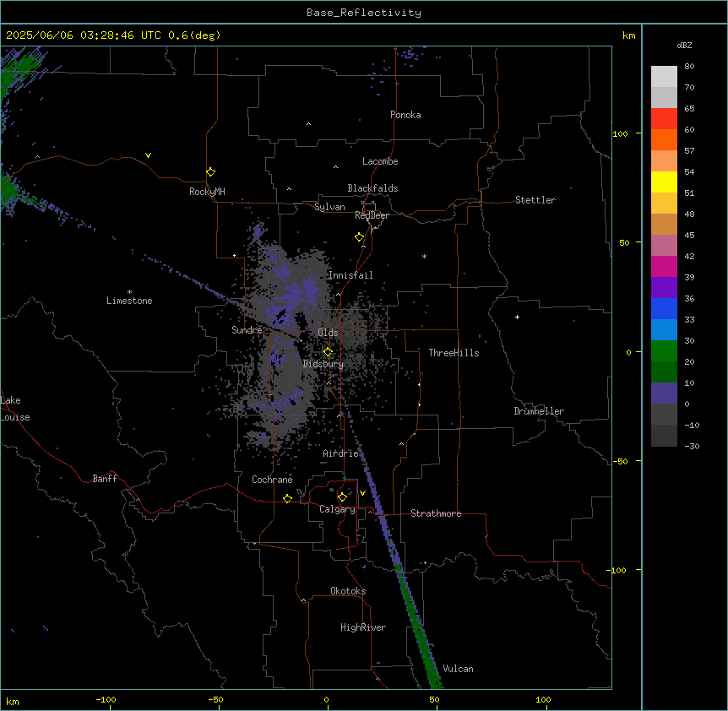Click the Sundre label
The width and height of the screenshot is (728, 711).
point(247,330)
